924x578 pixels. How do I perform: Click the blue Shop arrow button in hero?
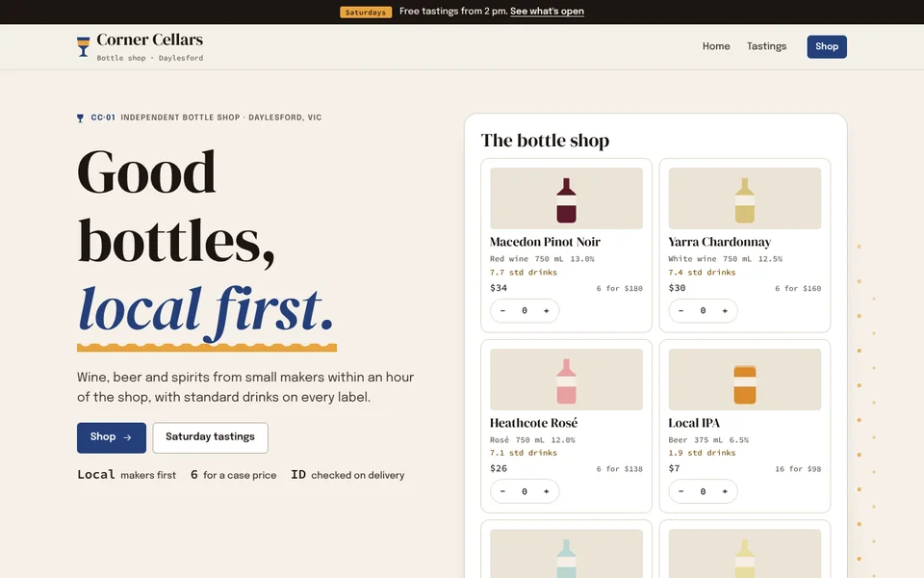112,437
